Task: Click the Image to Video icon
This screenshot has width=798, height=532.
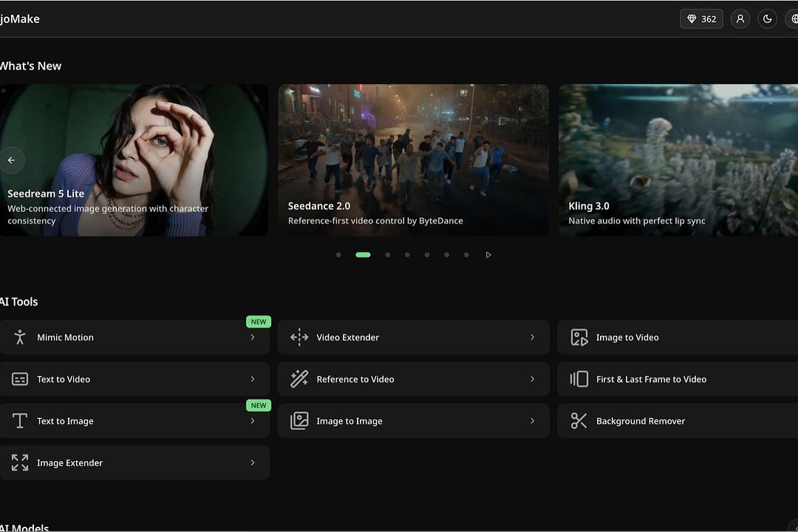Action: pos(579,337)
